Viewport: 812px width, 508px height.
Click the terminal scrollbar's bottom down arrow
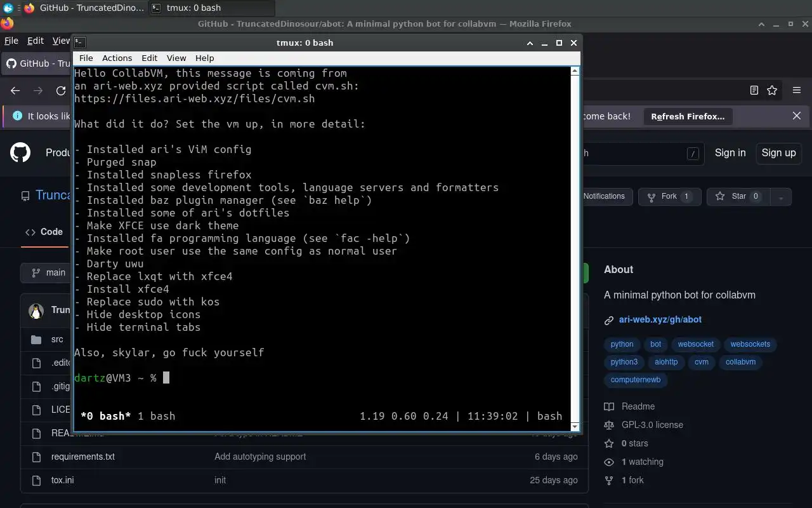click(575, 427)
